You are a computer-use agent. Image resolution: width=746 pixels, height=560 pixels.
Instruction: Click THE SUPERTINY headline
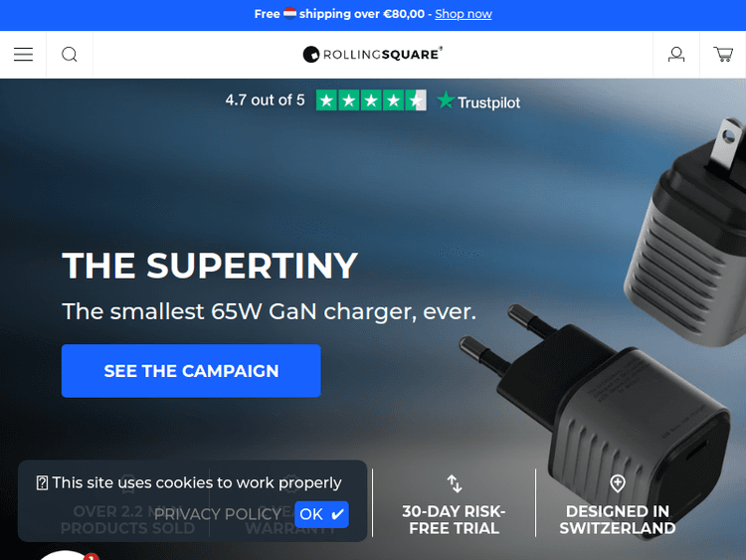(x=210, y=266)
